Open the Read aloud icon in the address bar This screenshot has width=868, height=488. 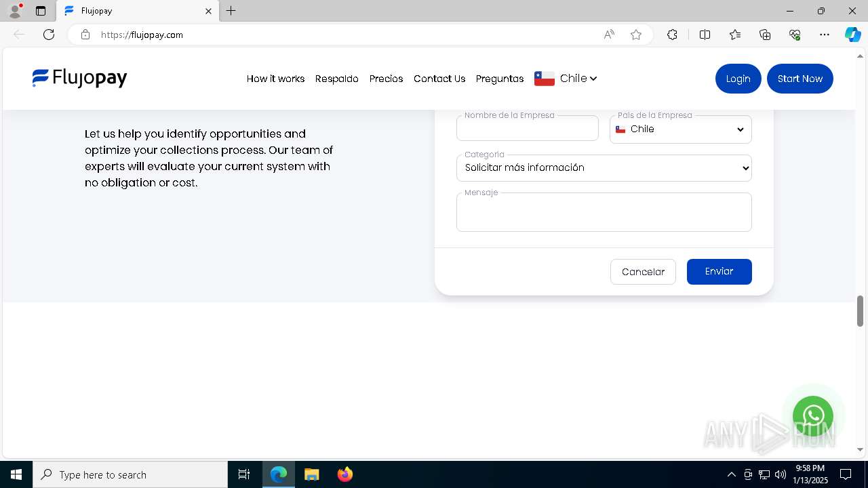pyautogui.click(x=609, y=35)
